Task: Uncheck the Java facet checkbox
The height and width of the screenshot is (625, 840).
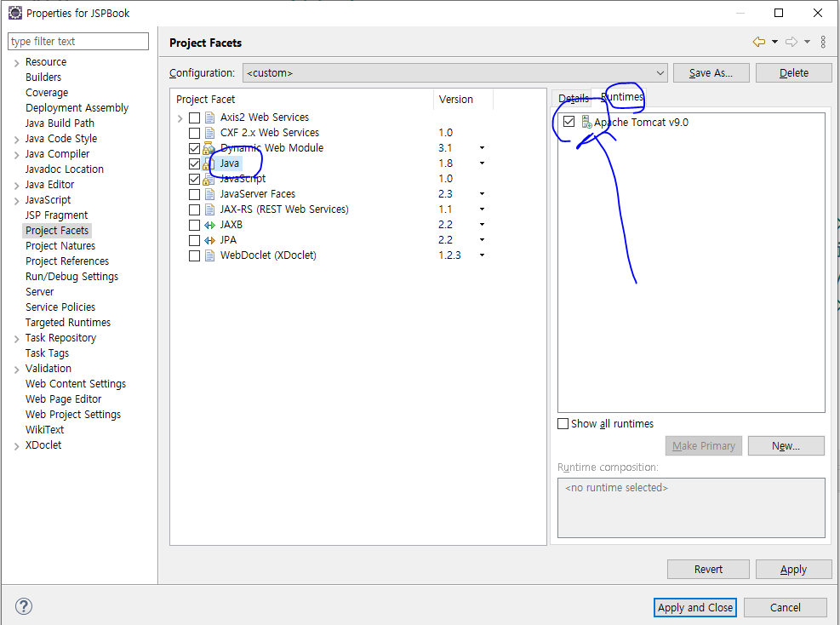Action: click(194, 163)
